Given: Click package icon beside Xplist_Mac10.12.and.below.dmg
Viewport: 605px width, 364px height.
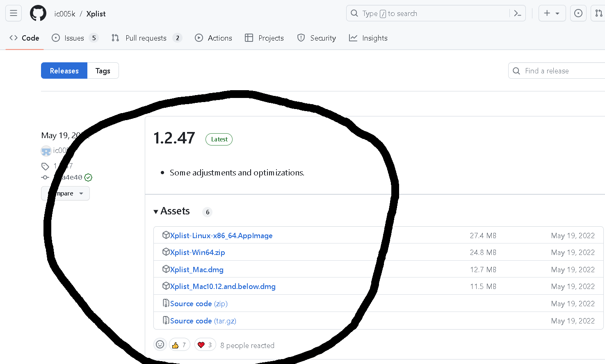Looking at the screenshot, I should pyautogui.click(x=166, y=286).
